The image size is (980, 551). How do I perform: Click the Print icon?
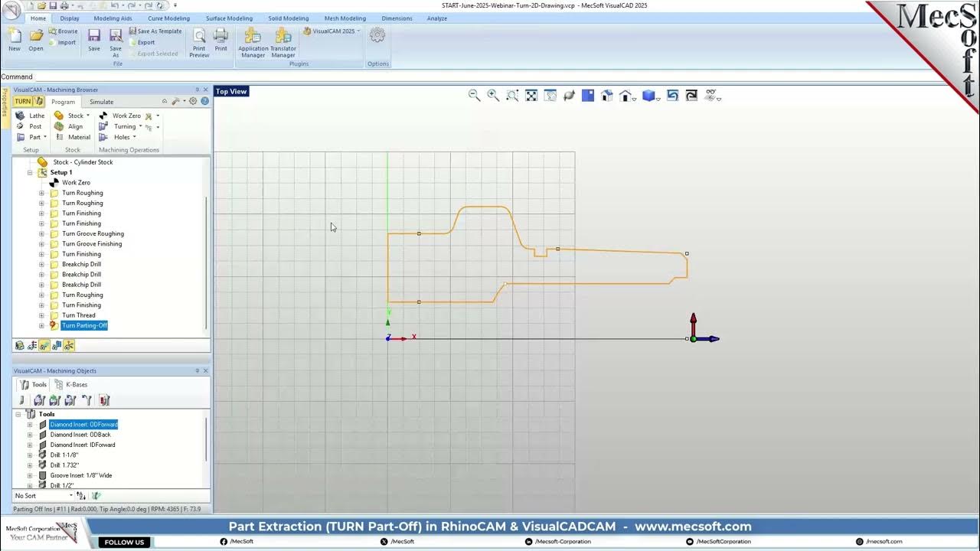point(221,39)
